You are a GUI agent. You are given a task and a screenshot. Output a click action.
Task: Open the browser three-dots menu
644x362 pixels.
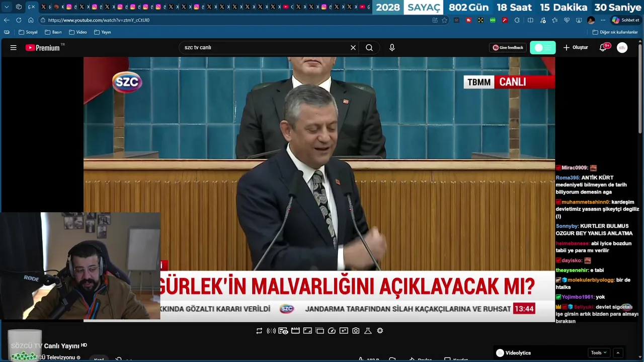click(603, 20)
